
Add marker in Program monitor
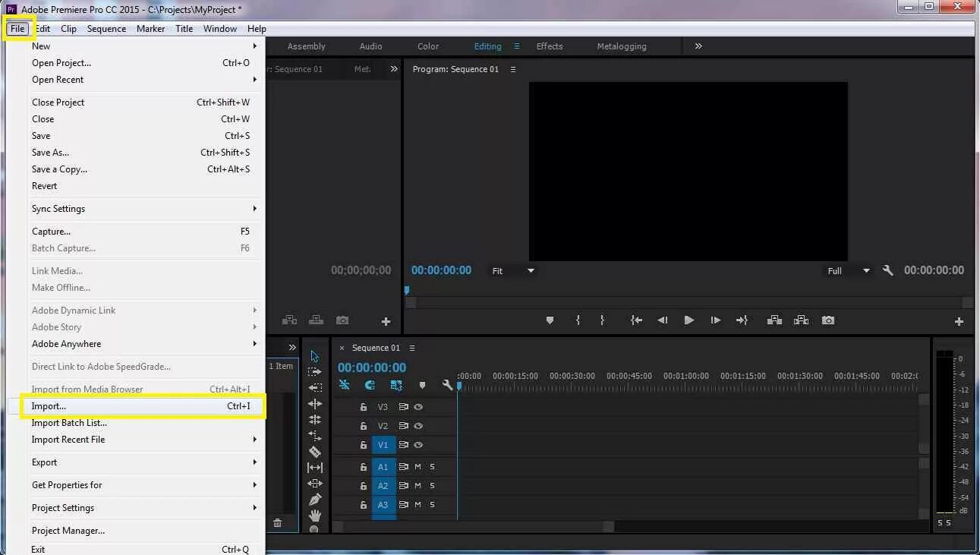coord(550,320)
